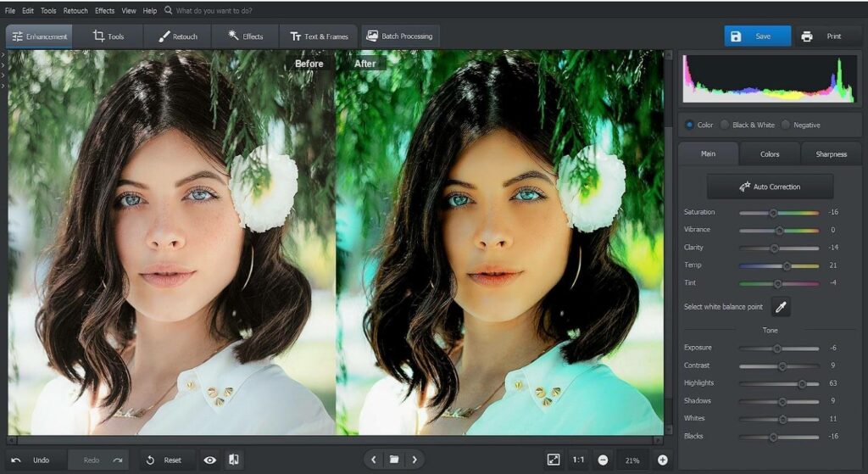Image resolution: width=868 pixels, height=474 pixels.
Task: Click the fit to screen icon
Action: [x=553, y=460]
